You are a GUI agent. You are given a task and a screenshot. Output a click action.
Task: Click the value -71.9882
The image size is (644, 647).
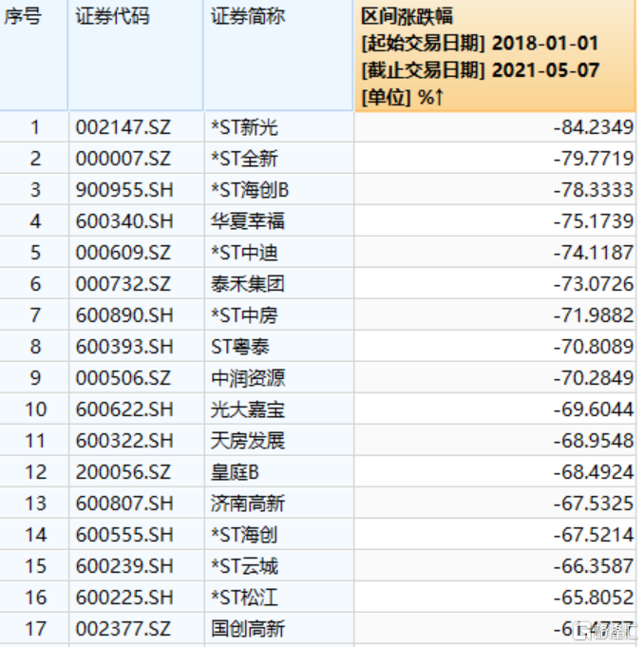(x=594, y=315)
